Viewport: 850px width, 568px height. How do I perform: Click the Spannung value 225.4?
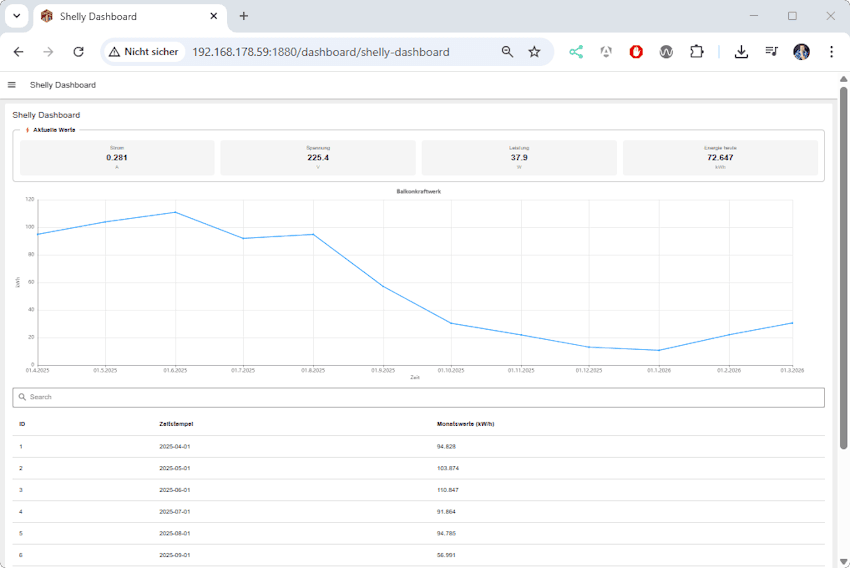tap(318, 158)
